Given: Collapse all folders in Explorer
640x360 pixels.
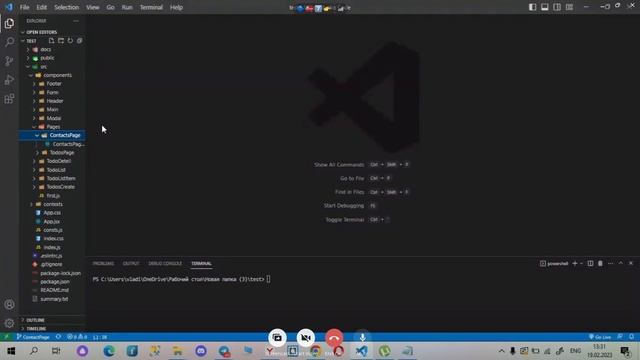Looking at the screenshot, I should 80,41.
